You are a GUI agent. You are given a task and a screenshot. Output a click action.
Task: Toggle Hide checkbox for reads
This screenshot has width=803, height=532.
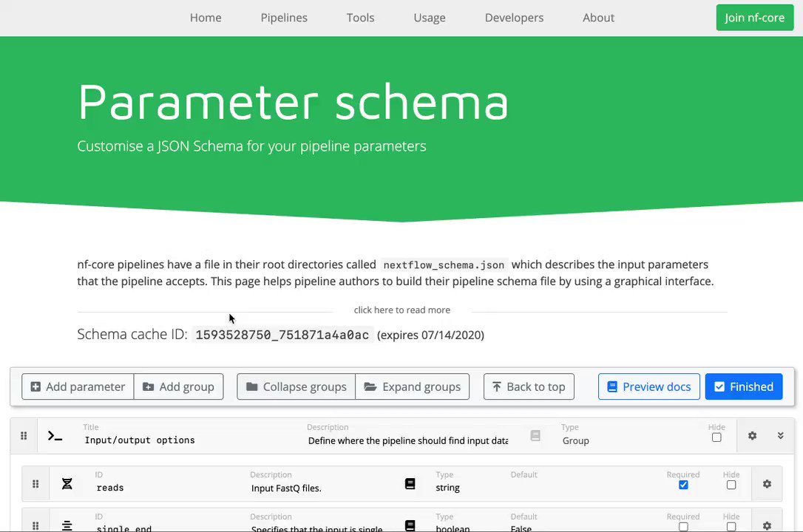[x=731, y=485]
